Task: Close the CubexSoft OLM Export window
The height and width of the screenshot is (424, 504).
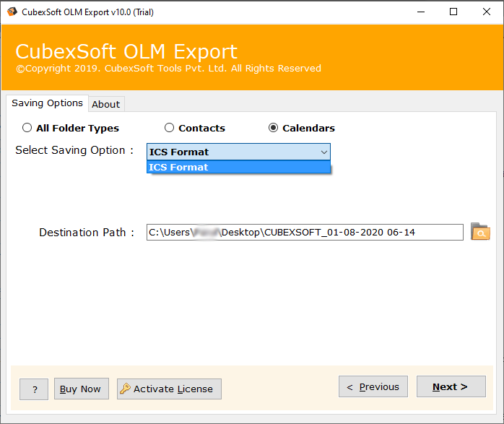Action: pos(487,12)
